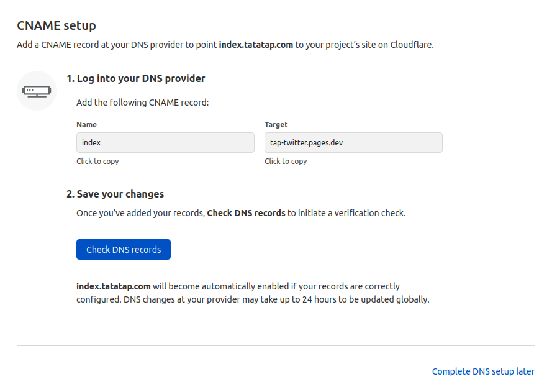Click the Once you've added your records sentence
The image size is (552, 392).
coord(241,213)
